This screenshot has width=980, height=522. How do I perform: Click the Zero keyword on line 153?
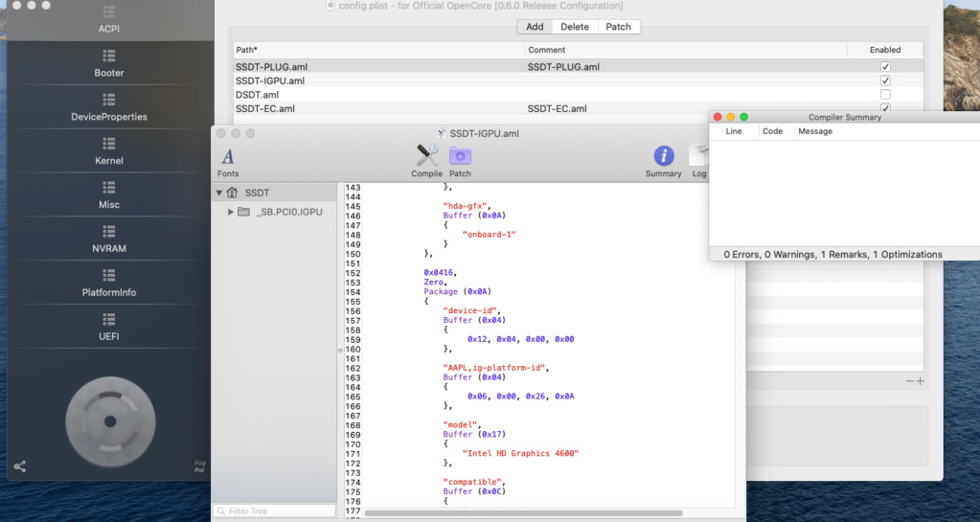click(435, 282)
